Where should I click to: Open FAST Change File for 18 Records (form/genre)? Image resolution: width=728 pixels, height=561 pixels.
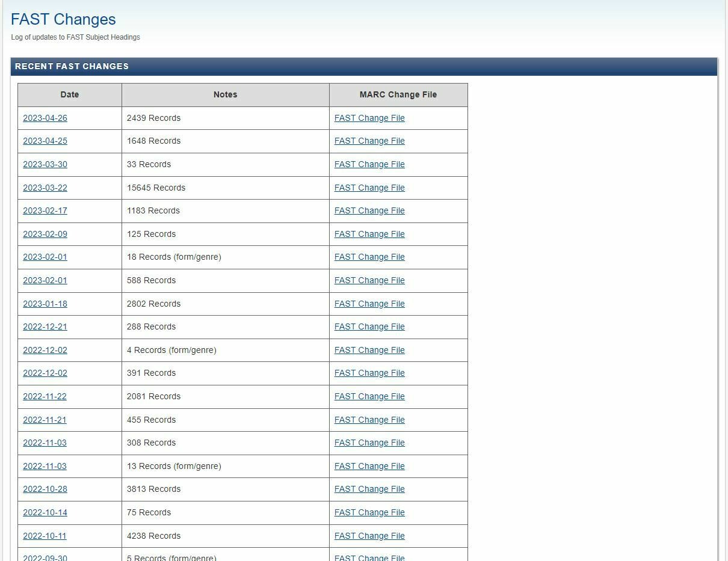[369, 257]
